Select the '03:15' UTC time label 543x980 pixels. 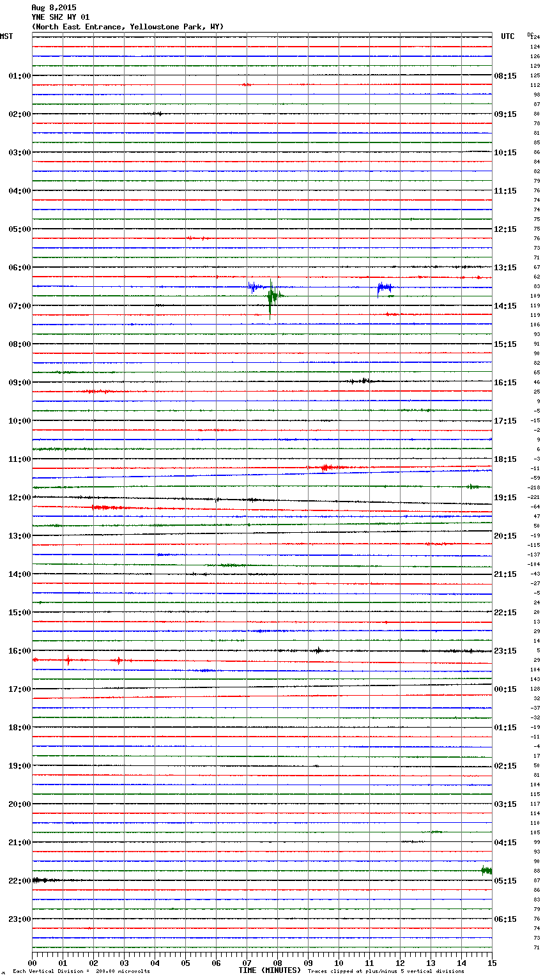point(505,804)
